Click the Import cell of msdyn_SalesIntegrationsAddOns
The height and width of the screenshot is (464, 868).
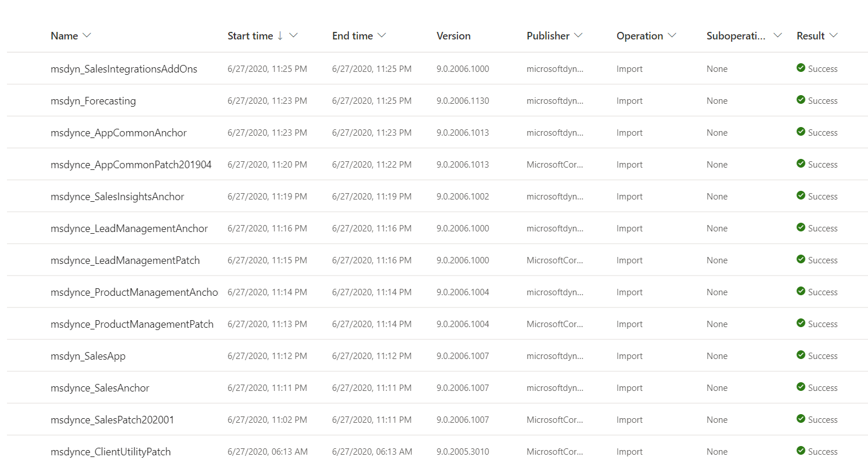point(629,69)
